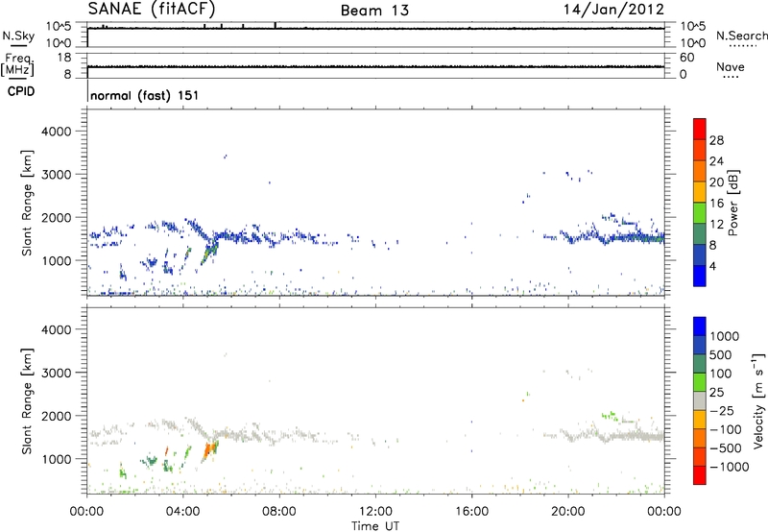Image resolution: width=768 pixels, height=532 pixels.
Task: Click the 'Time UT' axis title
Action: 375,526
